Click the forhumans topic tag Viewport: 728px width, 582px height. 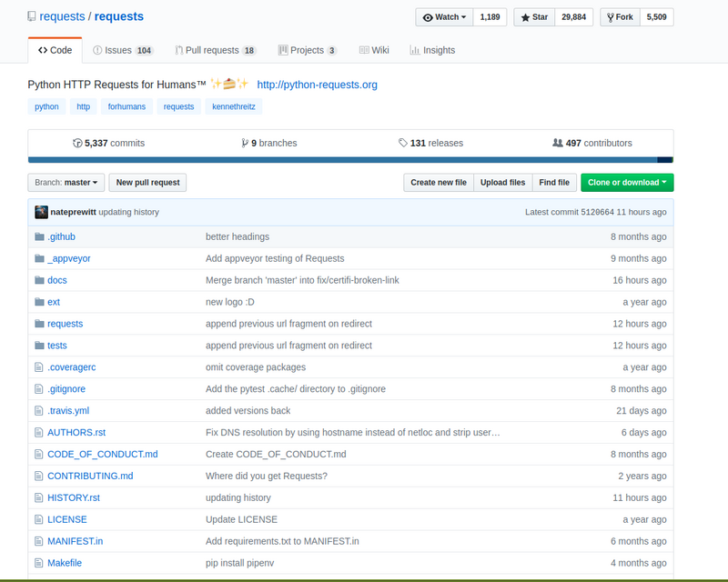click(126, 106)
